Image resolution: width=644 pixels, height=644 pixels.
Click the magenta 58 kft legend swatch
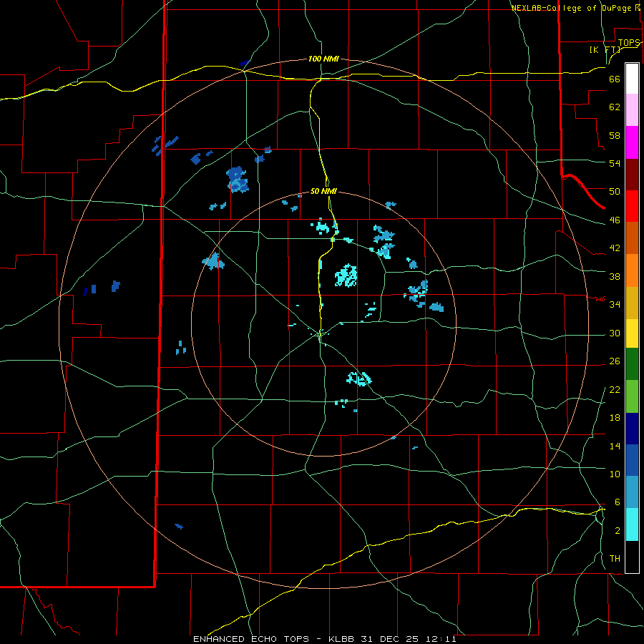click(x=632, y=142)
